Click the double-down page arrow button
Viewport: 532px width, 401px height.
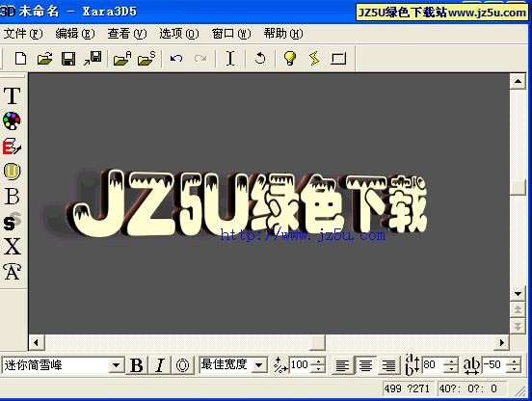click(x=518, y=326)
